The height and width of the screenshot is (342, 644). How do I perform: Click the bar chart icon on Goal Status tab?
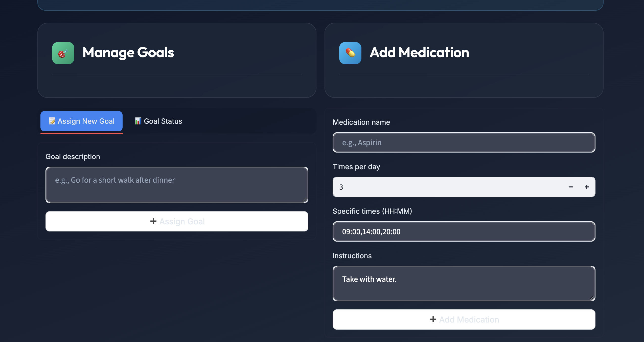tap(138, 121)
